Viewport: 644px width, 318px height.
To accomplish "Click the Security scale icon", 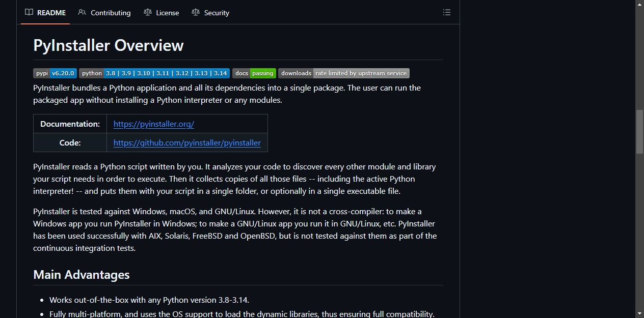I will coord(196,12).
